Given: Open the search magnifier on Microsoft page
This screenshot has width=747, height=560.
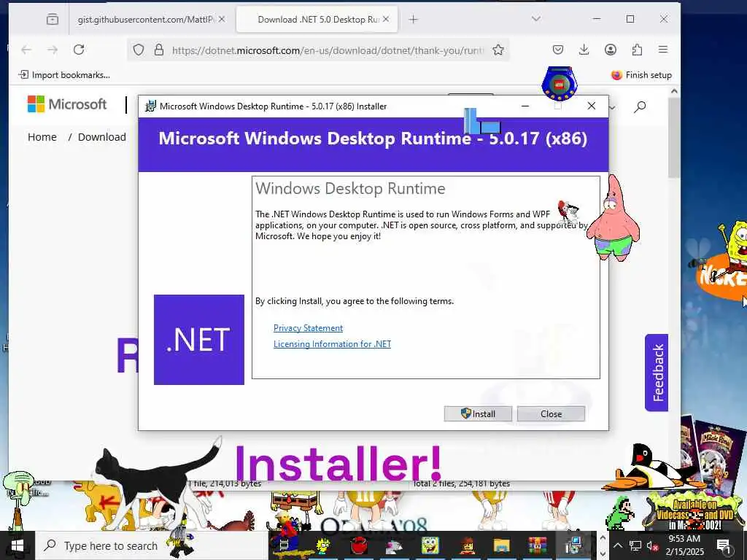Looking at the screenshot, I should pos(640,106).
